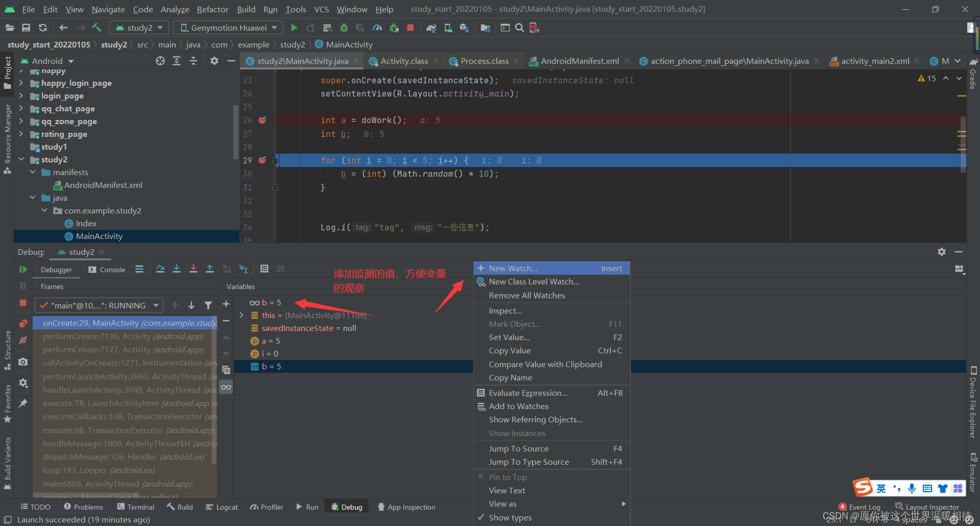
Task: Click stop red square in debug sidebar
Action: pos(23,303)
